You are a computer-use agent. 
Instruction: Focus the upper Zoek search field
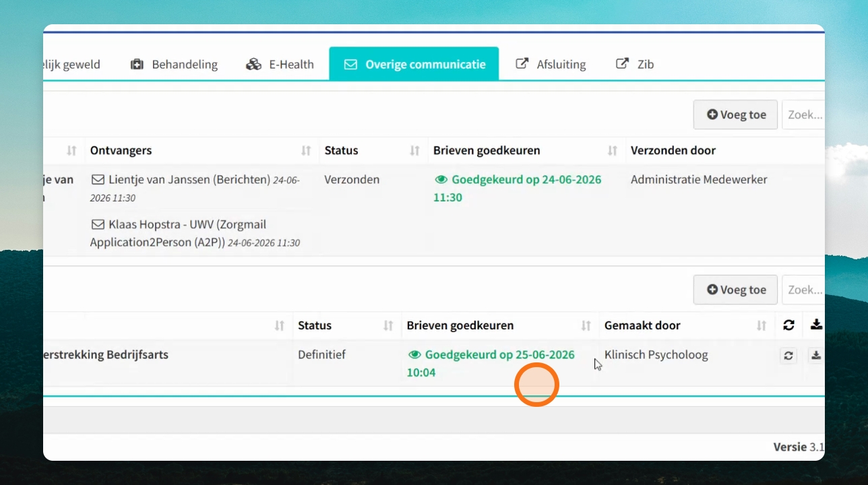pyautogui.click(x=803, y=115)
